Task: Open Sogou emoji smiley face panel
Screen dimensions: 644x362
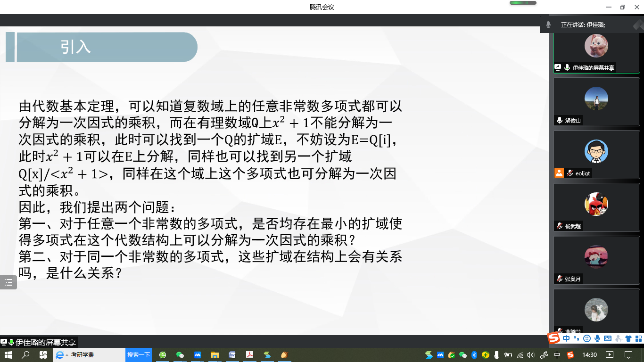Action: (x=587, y=338)
